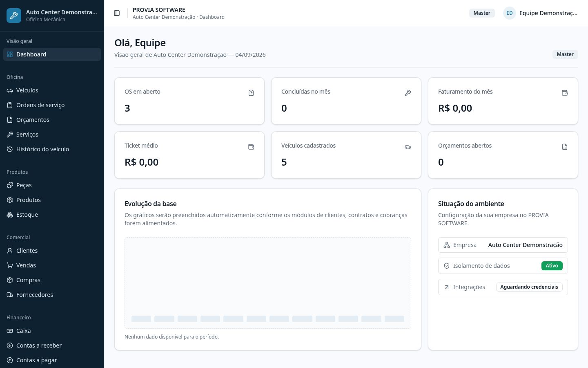The image size is (588, 368).
Task: Open the Clientes page
Action: pyautogui.click(x=52, y=251)
